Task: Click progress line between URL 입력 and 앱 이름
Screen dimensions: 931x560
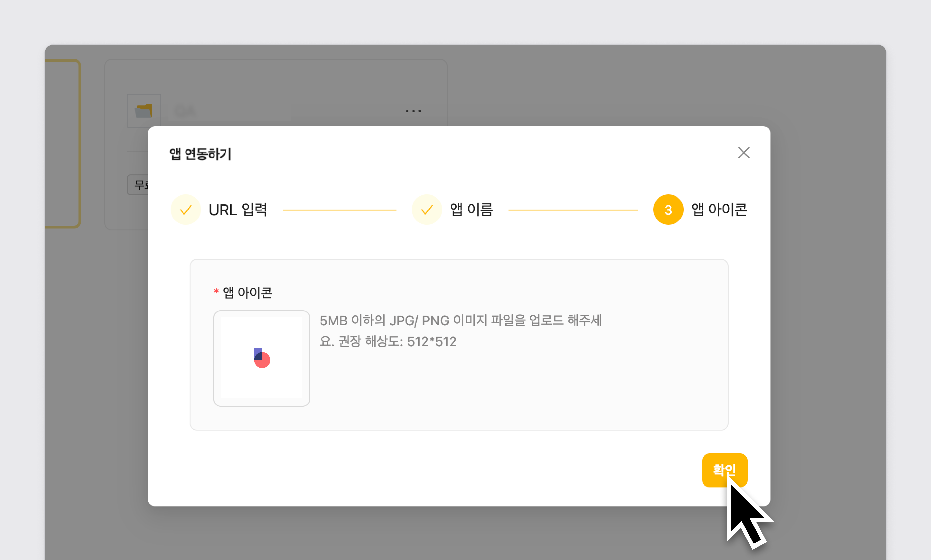Action: (339, 210)
